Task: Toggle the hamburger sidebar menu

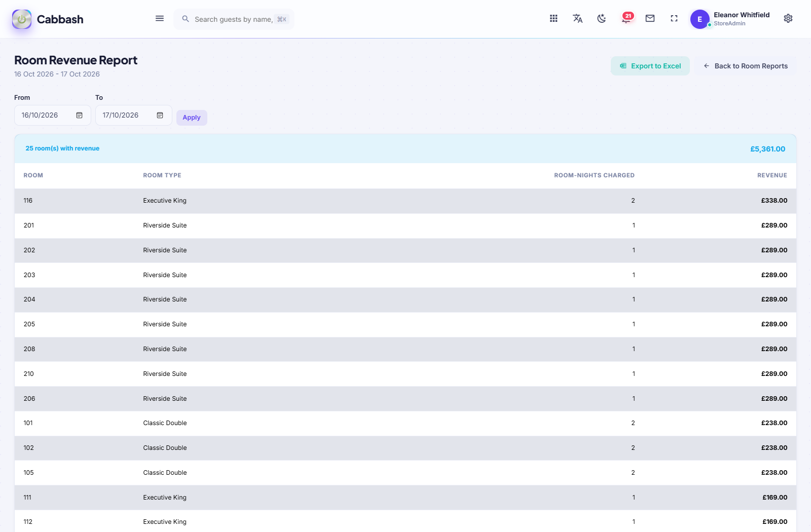Action: (160, 19)
